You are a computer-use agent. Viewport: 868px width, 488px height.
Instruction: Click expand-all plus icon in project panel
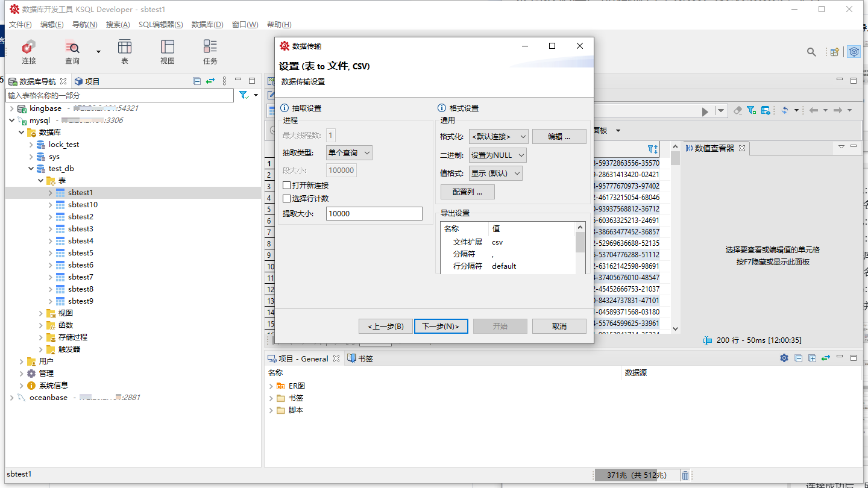813,358
